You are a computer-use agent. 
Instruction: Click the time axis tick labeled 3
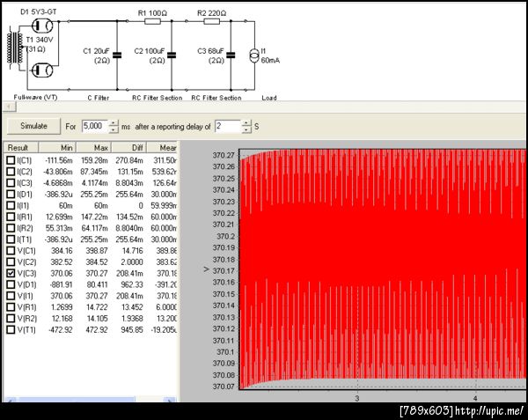click(357, 398)
